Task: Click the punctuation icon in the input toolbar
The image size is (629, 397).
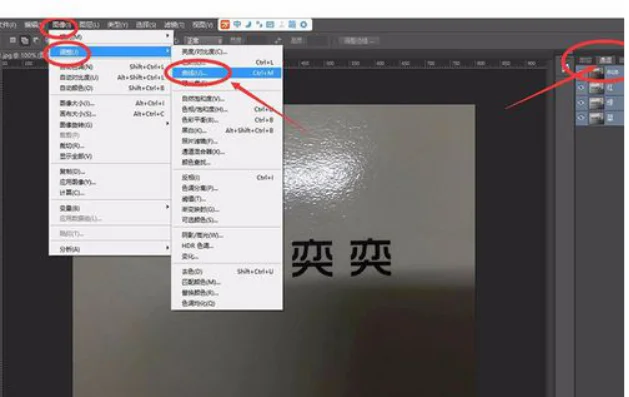Action: coord(259,24)
